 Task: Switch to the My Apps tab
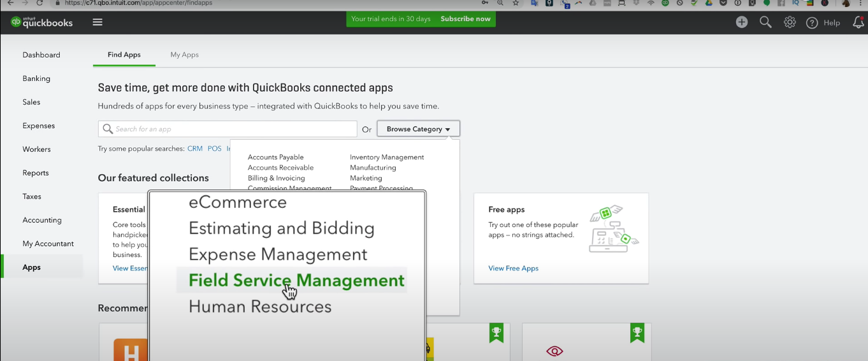click(185, 55)
